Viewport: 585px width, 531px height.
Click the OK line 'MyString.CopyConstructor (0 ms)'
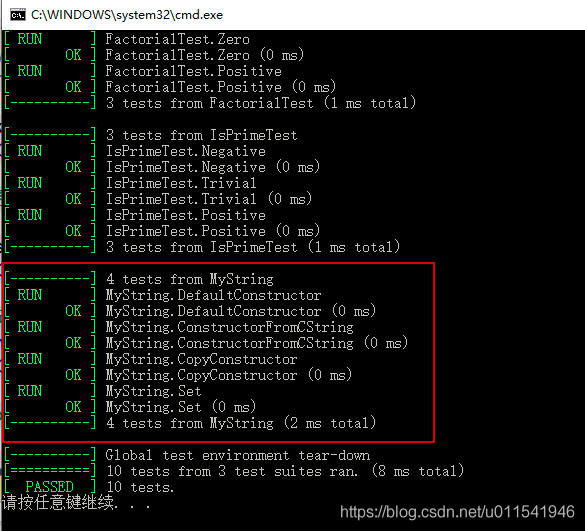pos(178,375)
